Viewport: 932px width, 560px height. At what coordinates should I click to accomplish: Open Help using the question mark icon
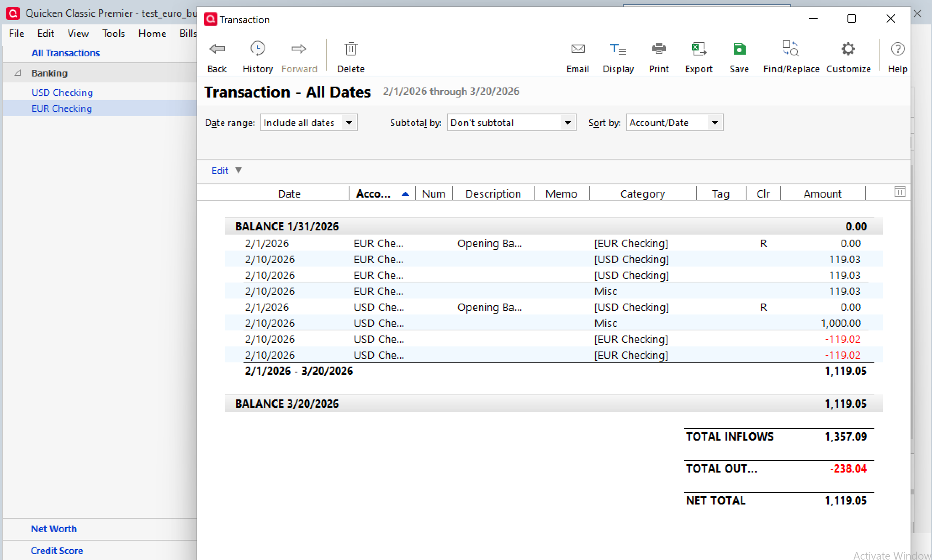click(x=898, y=49)
